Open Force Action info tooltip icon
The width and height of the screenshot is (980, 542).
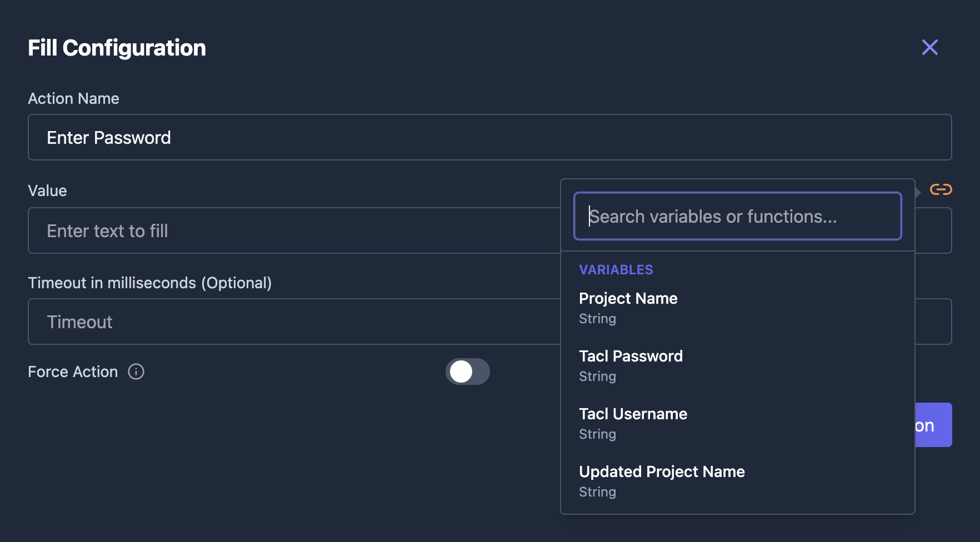(136, 372)
